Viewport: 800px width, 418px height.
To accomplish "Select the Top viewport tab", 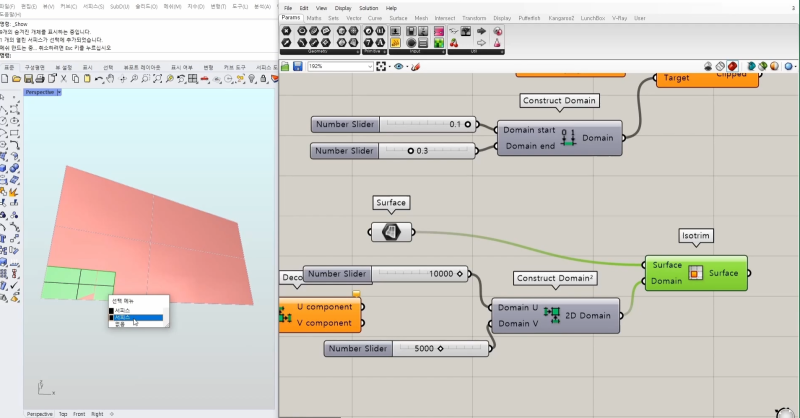I will click(x=63, y=414).
